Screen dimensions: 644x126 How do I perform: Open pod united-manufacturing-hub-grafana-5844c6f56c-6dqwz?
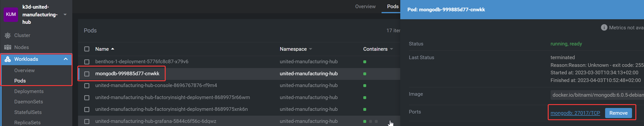156,121
